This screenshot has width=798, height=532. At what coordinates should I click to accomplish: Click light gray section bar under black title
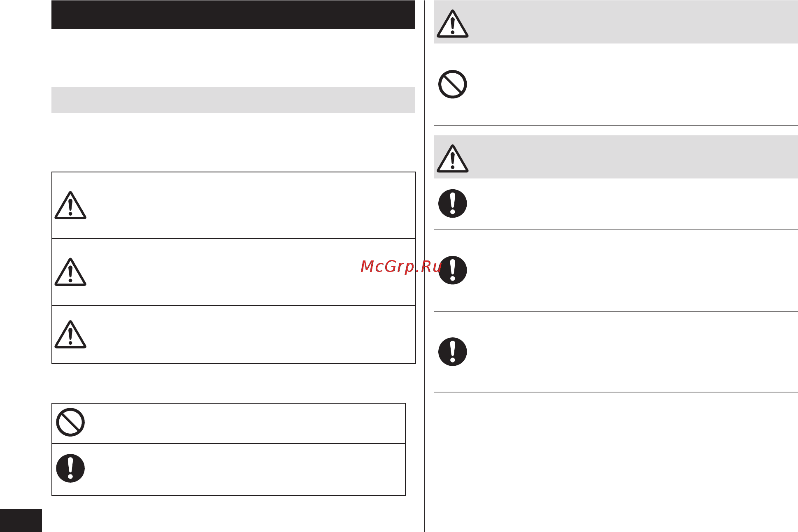tap(233, 100)
